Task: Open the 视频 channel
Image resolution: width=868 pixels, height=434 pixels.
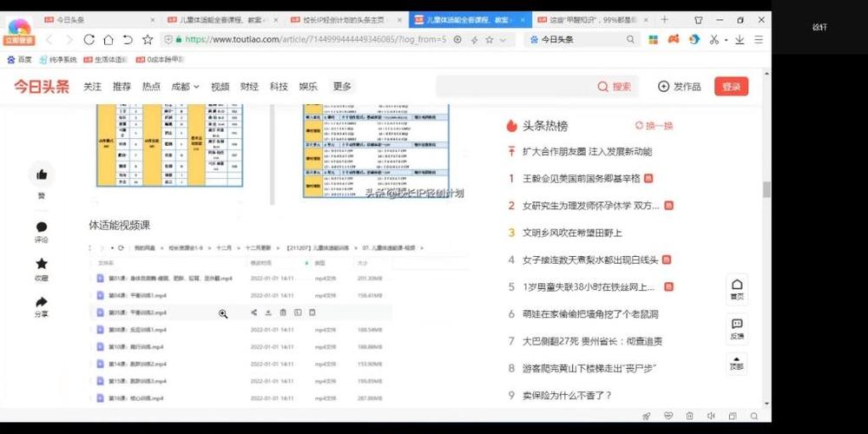Action: pos(220,86)
